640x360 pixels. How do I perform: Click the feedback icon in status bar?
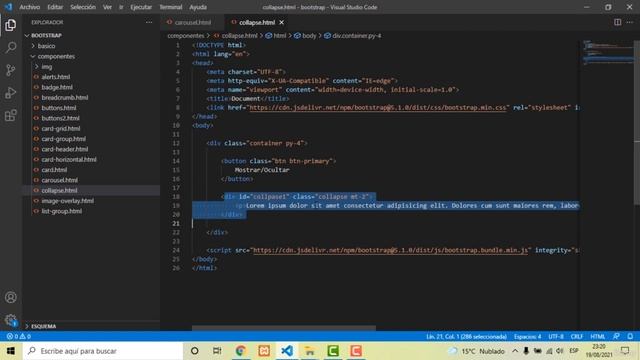(x=616, y=336)
